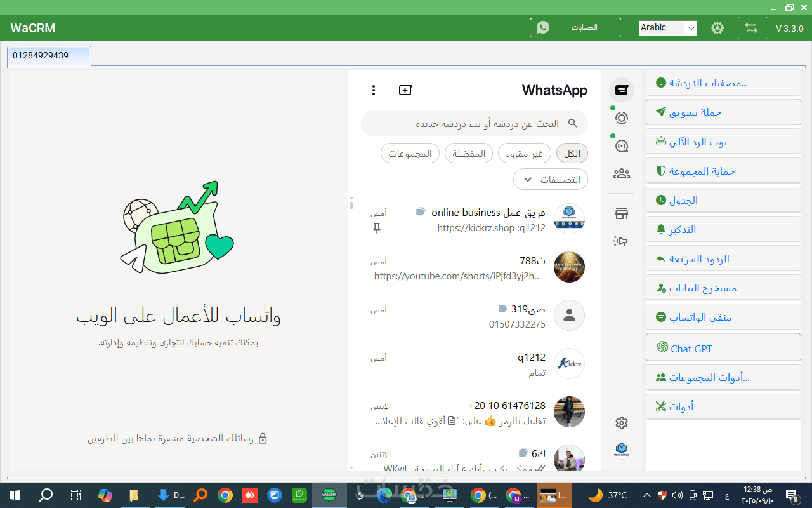This screenshot has height=508, width=812.
Task: Focus the chat search field
Action: [475, 123]
